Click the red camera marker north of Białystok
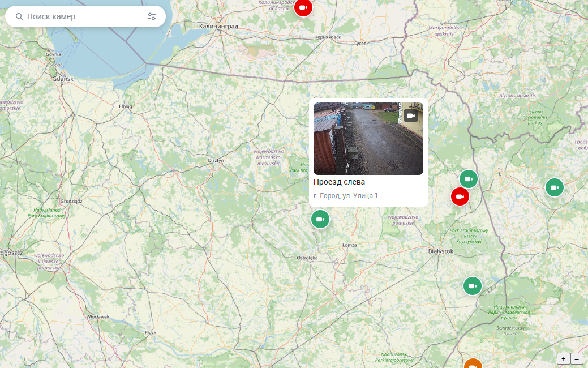The height and width of the screenshot is (368, 588). click(460, 196)
